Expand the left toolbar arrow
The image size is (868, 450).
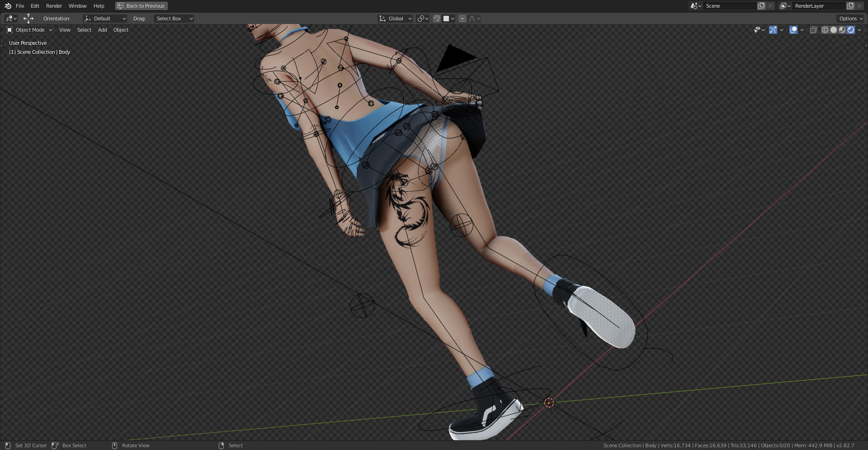point(2,45)
